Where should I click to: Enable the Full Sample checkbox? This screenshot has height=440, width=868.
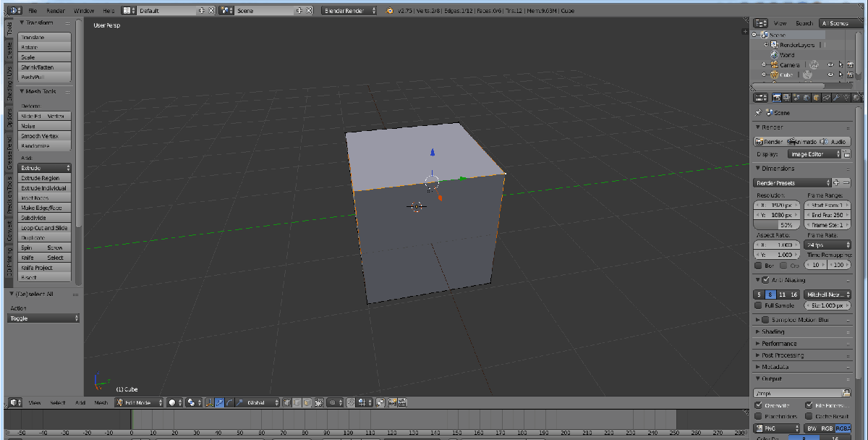click(758, 305)
